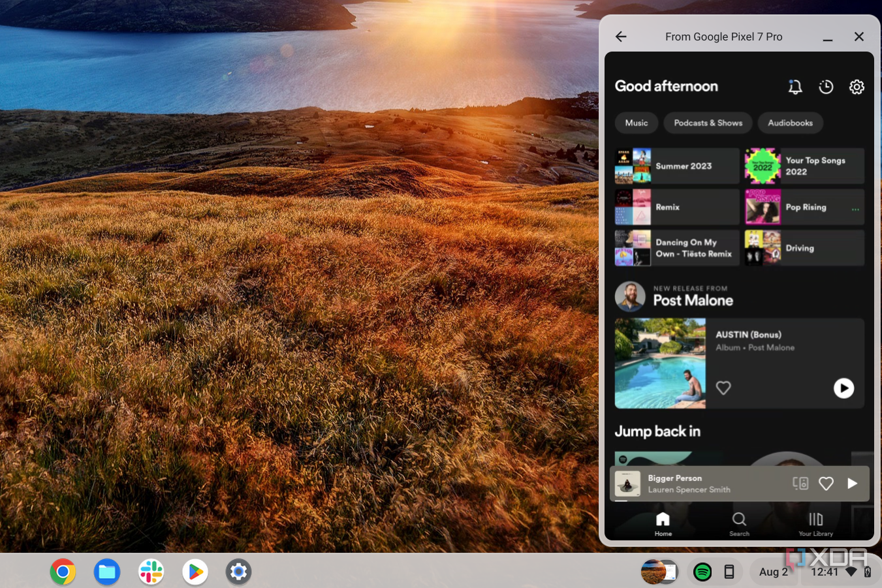Viewport: 882px width, 588px height.
Task: Open AUSTIN (Bonus) album cover
Action: 660,364
